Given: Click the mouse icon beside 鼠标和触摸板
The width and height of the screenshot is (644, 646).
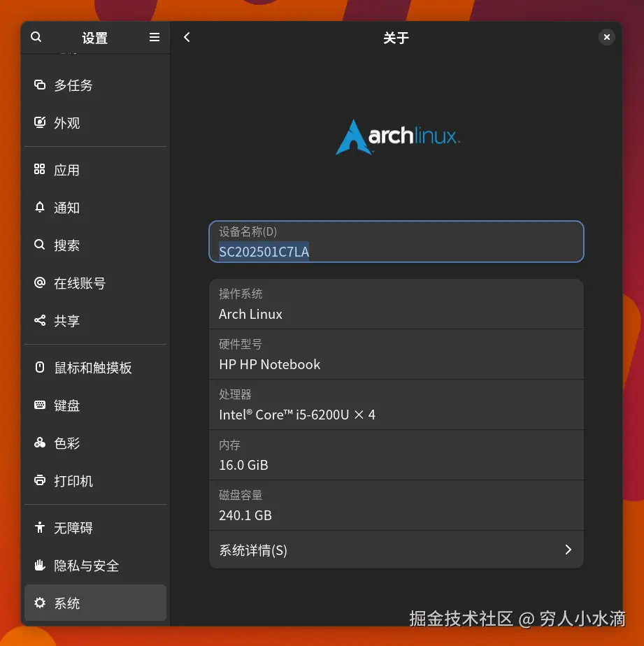Looking at the screenshot, I should pyautogui.click(x=40, y=368).
